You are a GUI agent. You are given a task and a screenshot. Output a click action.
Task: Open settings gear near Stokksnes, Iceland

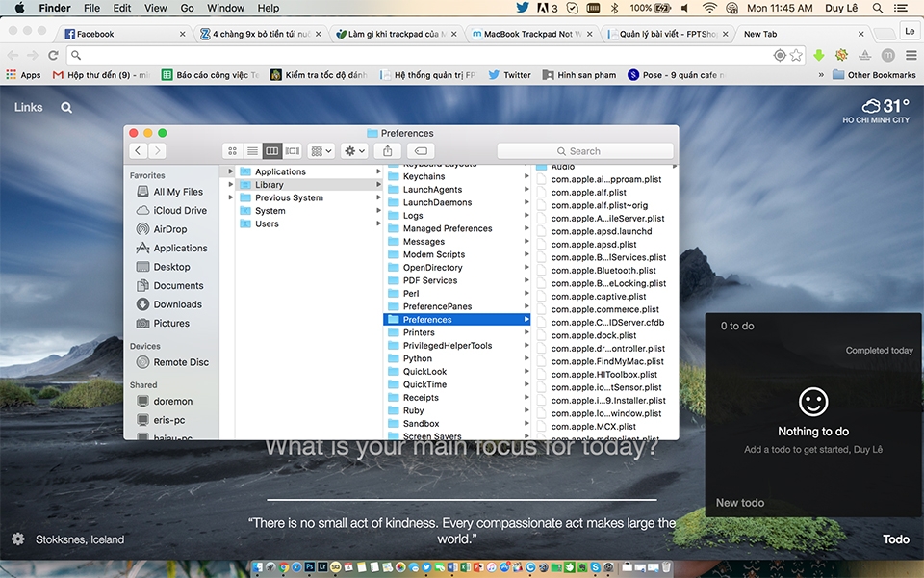[x=18, y=539]
